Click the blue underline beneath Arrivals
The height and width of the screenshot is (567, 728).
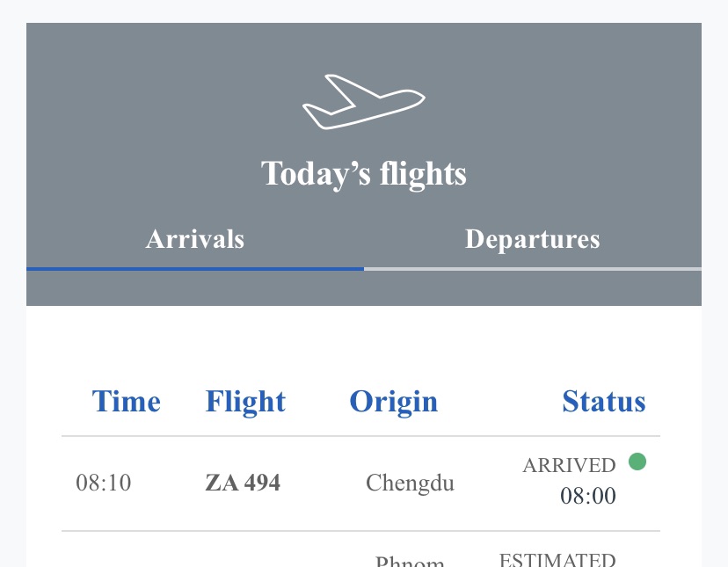[x=195, y=269]
